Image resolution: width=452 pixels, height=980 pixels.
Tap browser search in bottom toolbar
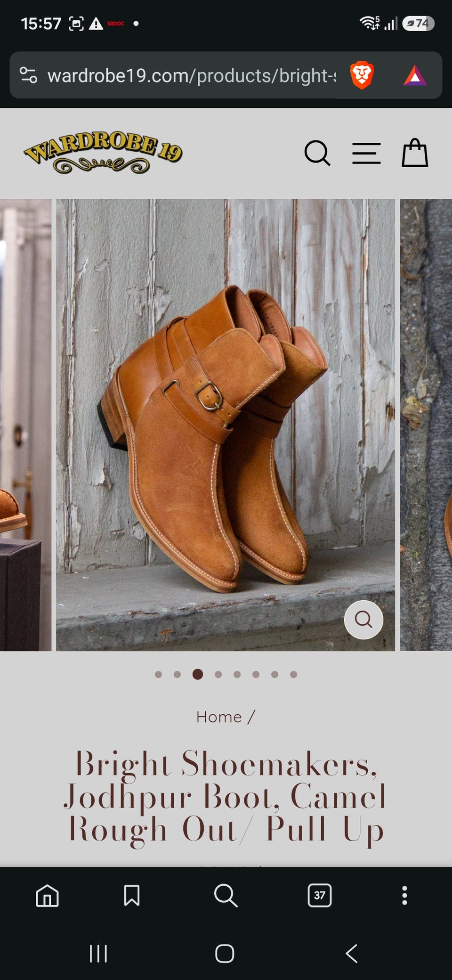(x=226, y=895)
